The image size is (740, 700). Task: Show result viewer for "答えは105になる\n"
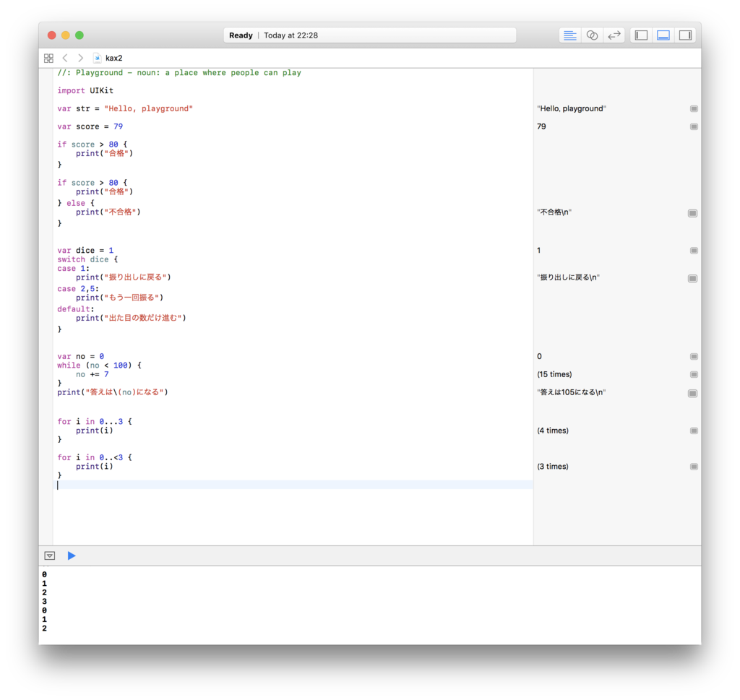coord(692,394)
